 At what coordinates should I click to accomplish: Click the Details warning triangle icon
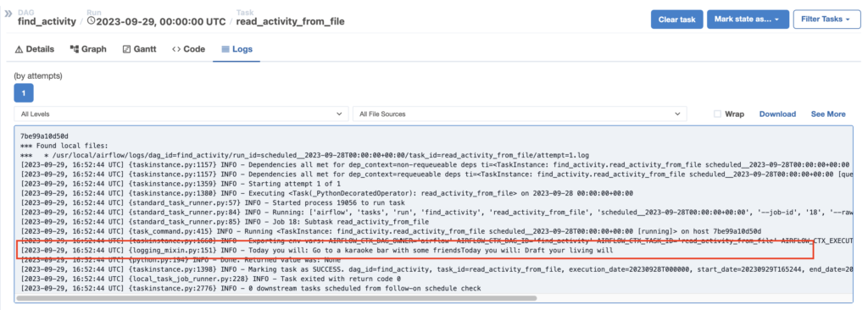click(x=19, y=49)
